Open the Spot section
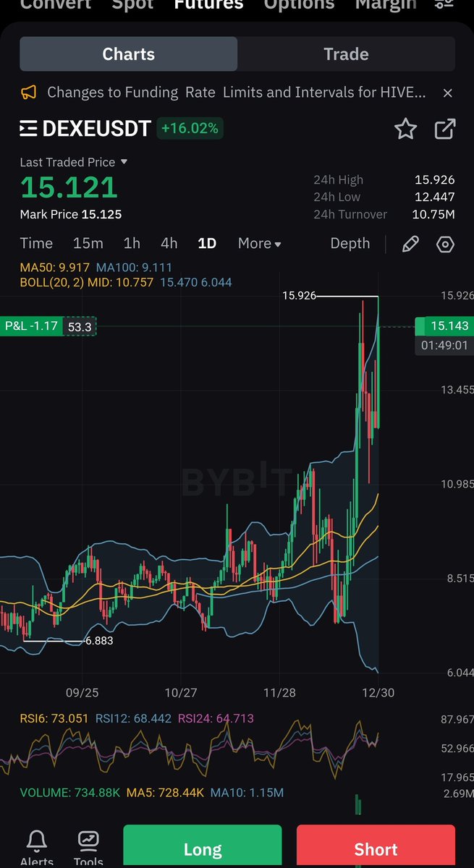 click(x=133, y=4)
